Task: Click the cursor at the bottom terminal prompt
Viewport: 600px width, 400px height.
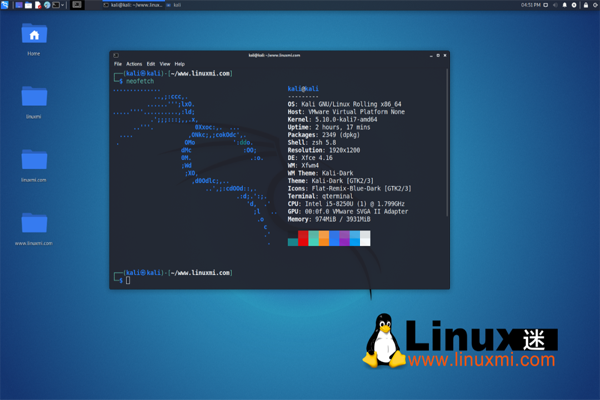Action: [128, 280]
